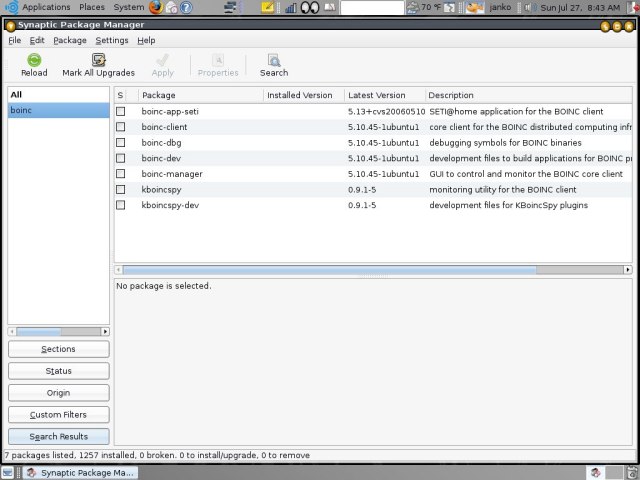This screenshot has width=640, height=480.
Task: Click Synaptic Package Manager taskbar button
Action: click(80, 473)
